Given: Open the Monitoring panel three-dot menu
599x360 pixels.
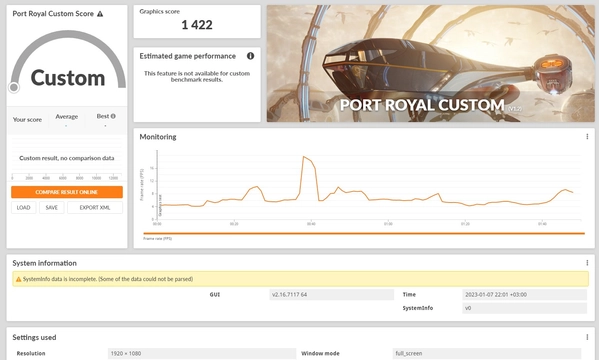Looking at the screenshot, I should point(587,136).
